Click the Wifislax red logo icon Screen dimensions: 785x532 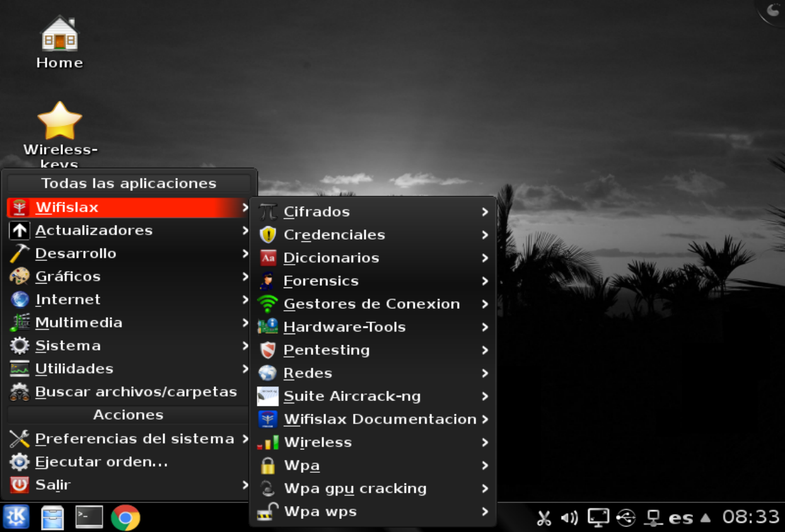pos(20,207)
